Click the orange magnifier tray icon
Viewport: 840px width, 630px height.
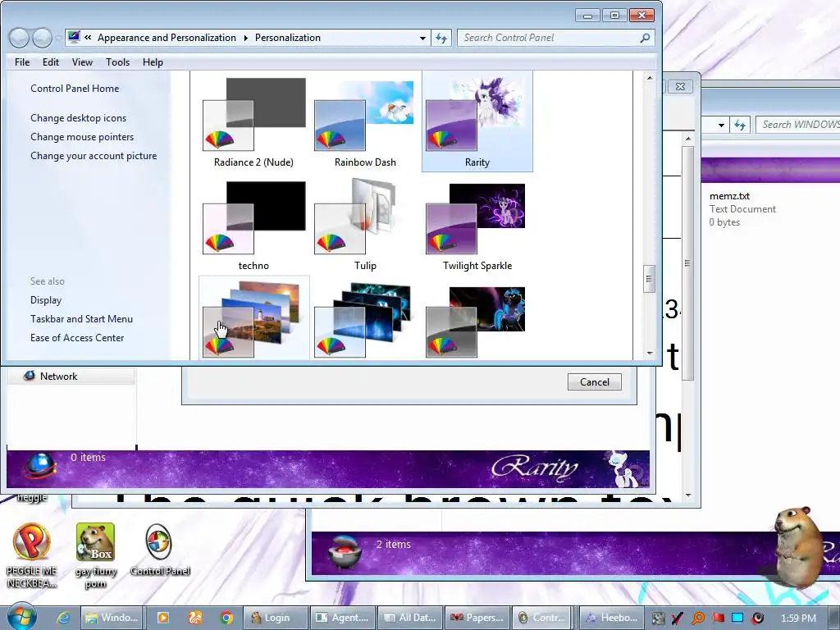(x=698, y=618)
